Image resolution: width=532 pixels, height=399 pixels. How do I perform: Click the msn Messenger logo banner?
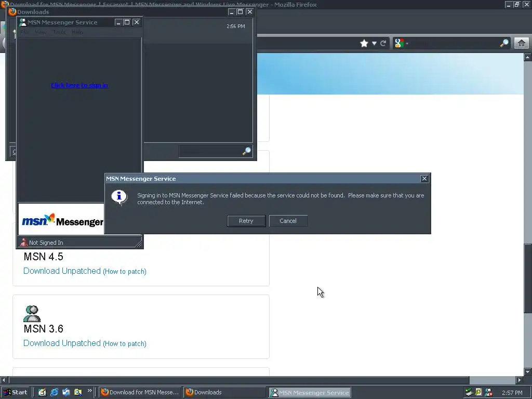61,219
